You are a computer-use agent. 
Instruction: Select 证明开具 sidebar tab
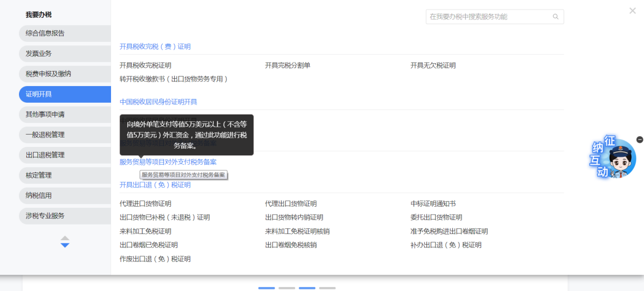[39, 94]
